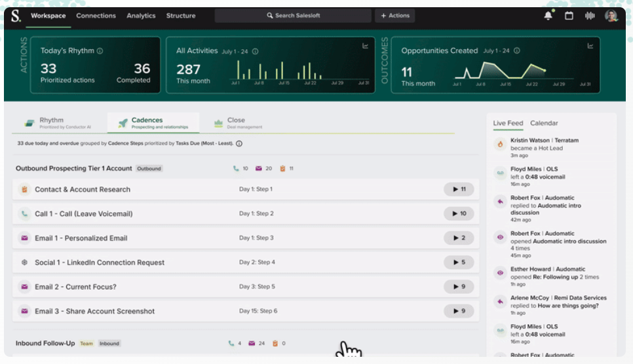Run the 5 tasks for Social 1 step

(x=459, y=263)
